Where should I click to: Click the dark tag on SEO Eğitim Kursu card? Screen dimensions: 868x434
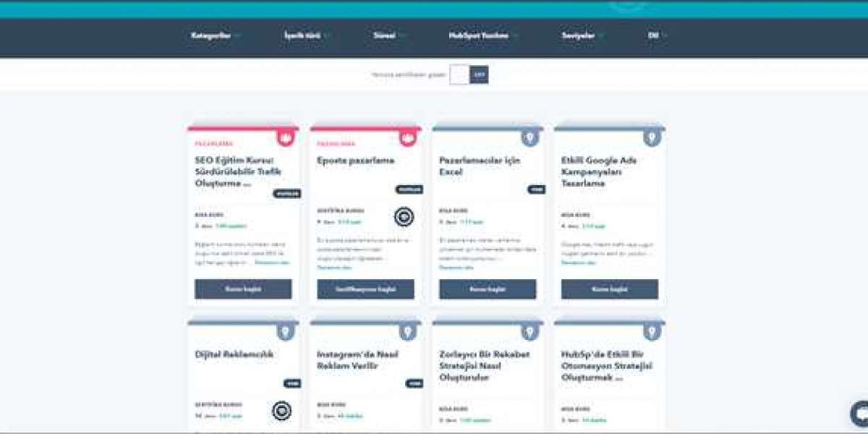click(x=286, y=194)
